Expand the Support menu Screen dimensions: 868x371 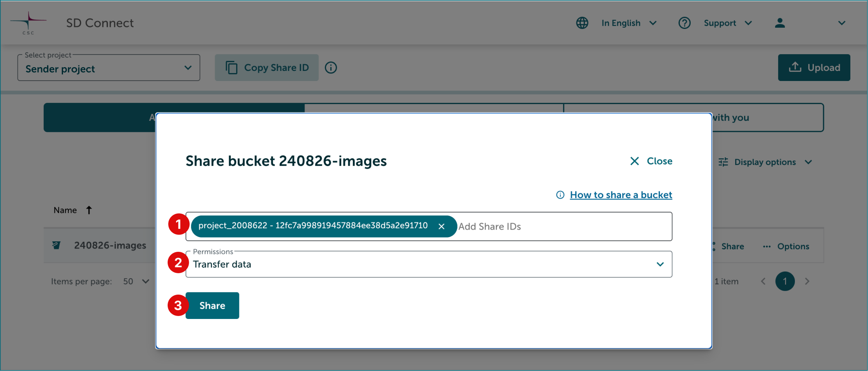(x=728, y=23)
